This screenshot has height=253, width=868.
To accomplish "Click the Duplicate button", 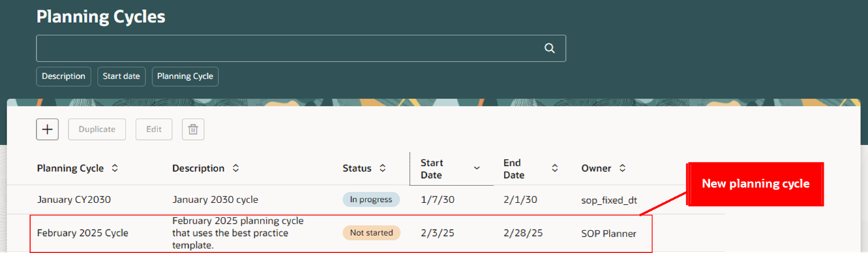I will click(97, 129).
